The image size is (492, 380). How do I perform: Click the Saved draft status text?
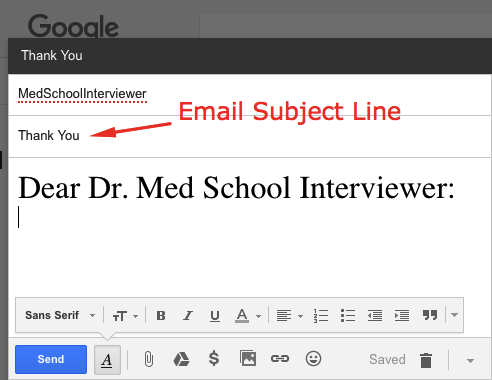(387, 359)
